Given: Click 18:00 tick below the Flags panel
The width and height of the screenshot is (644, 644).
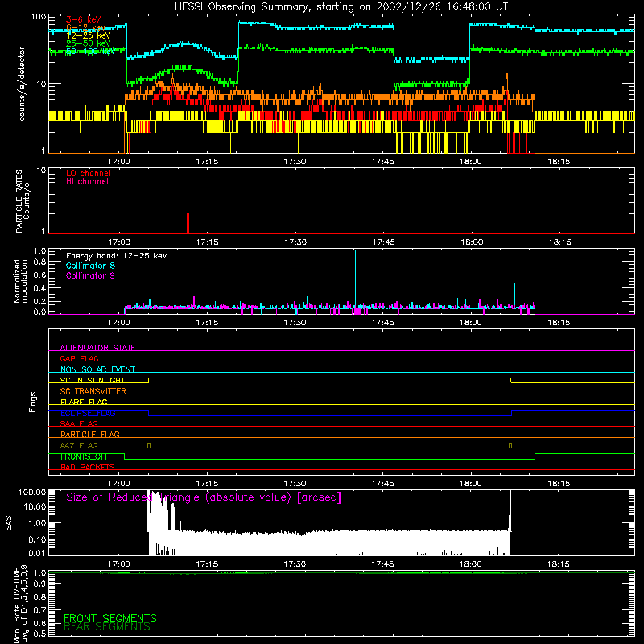Looking at the screenshot, I should tap(471, 484).
